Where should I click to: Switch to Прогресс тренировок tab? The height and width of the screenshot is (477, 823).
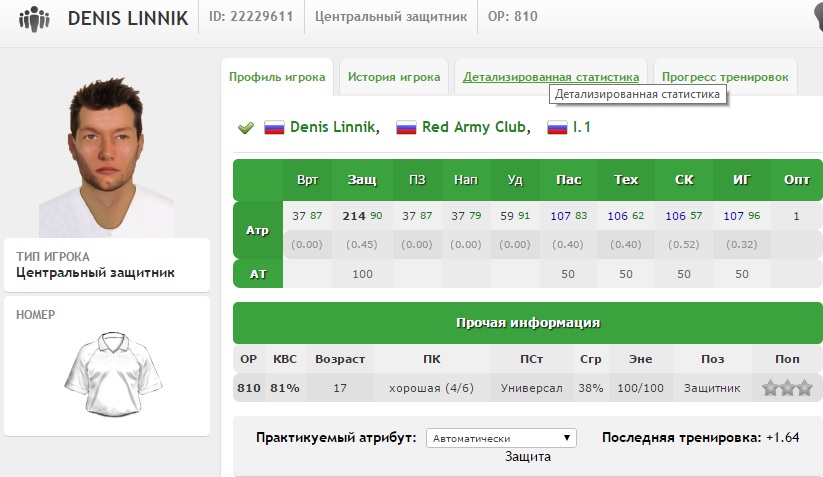725,77
